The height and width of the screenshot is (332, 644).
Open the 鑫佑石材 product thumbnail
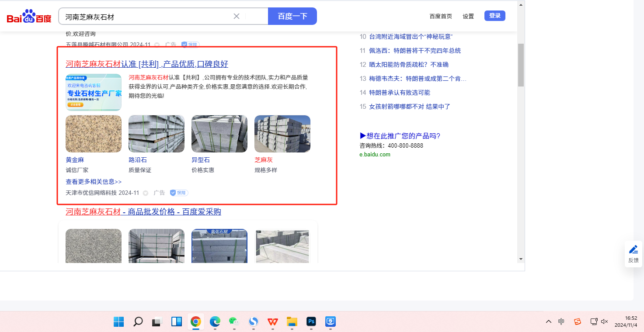coord(219,246)
